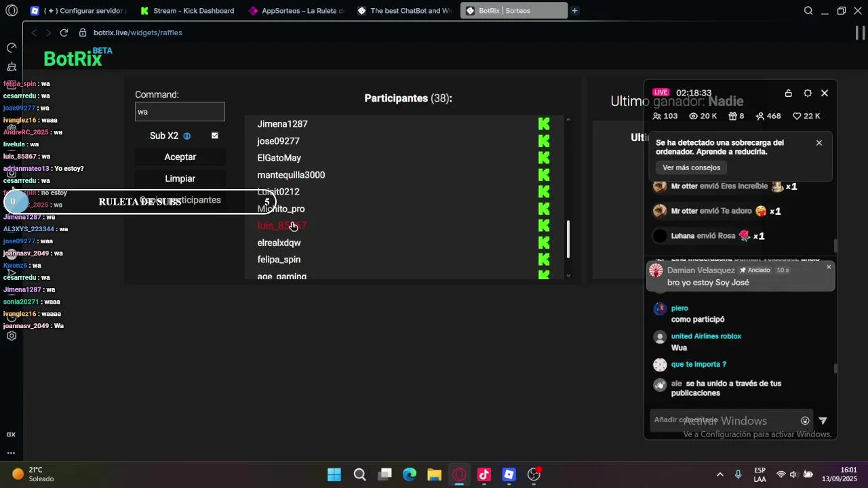The image size is (868, 488).
Task: Close the live chat overlay panel
Action: (825, 94)
